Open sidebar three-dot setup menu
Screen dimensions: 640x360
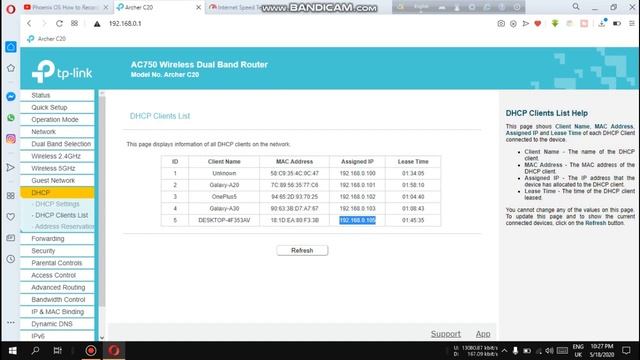[11, 322]
